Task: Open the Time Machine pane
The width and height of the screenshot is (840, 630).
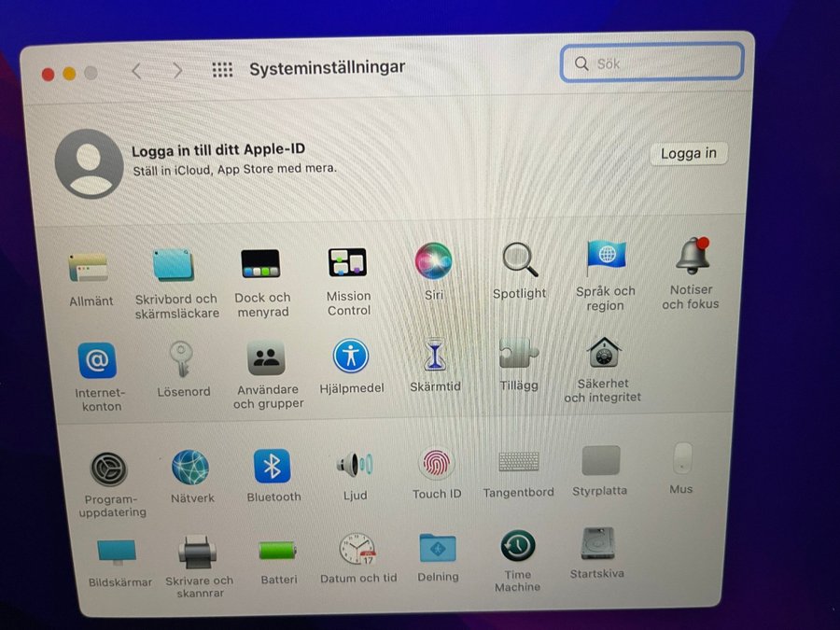Action: (517, 546)
